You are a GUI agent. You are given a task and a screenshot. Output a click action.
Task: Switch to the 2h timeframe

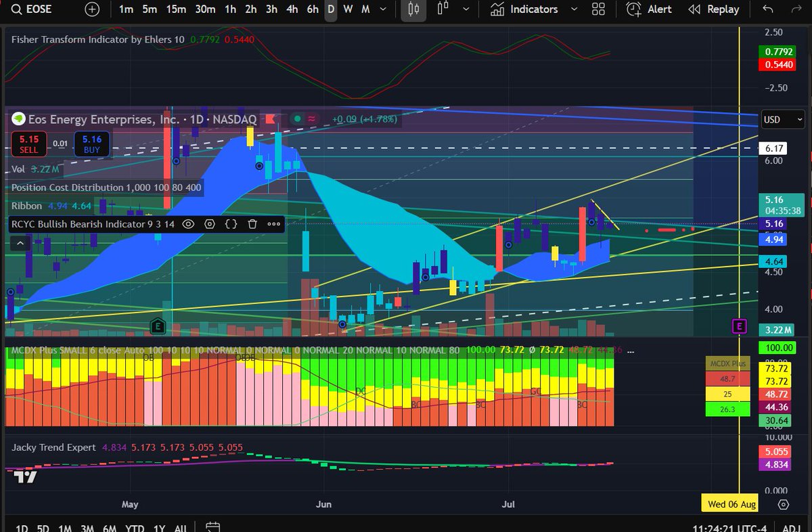pyautogui.click(x=251, y=9)
